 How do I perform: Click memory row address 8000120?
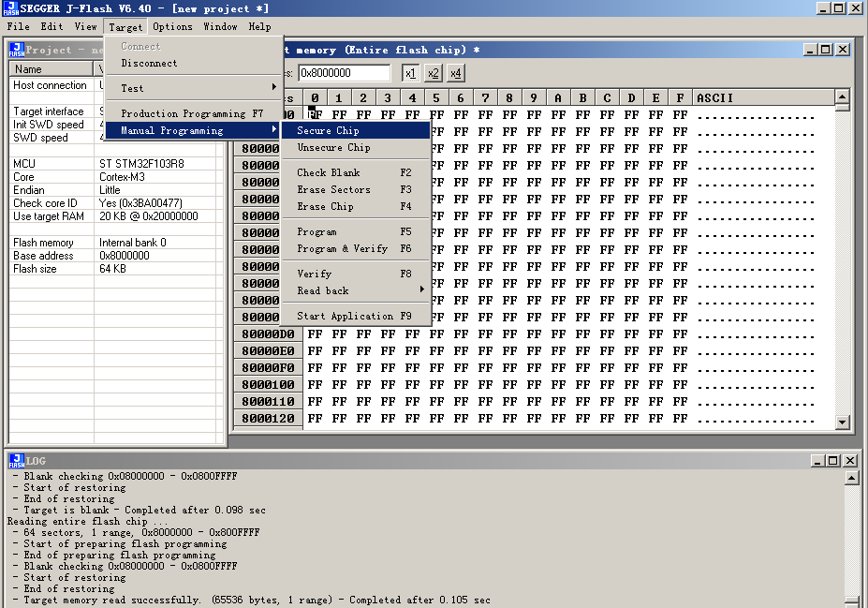pos(268,419)
